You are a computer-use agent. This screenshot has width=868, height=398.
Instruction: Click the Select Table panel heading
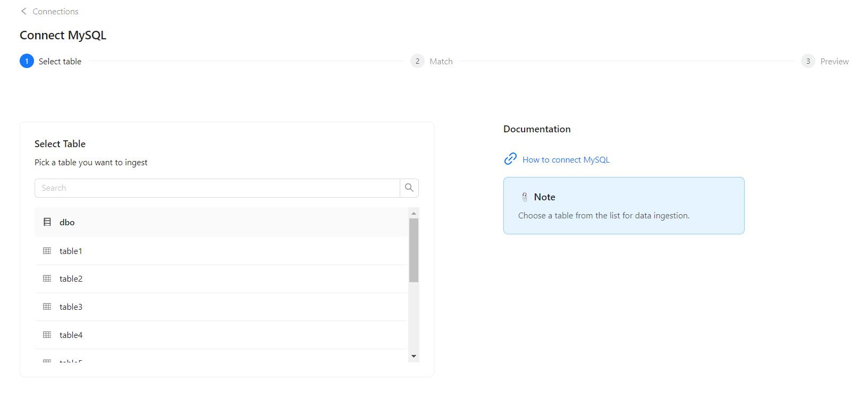pos(60,144)
